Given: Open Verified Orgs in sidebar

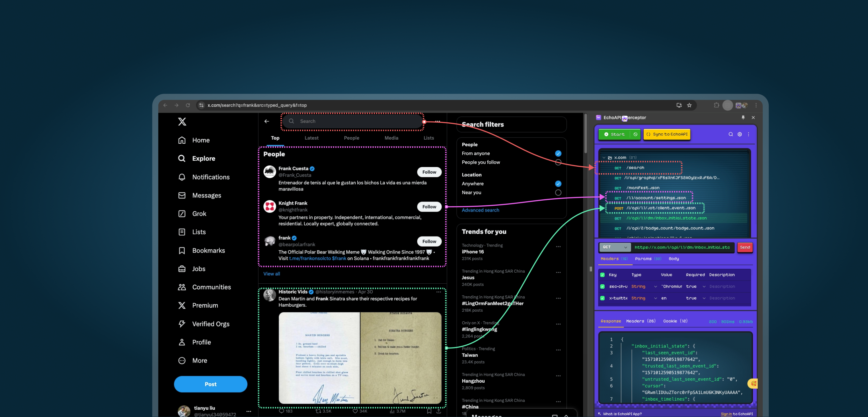Looking at the screenshot, I should coord(204,324).
